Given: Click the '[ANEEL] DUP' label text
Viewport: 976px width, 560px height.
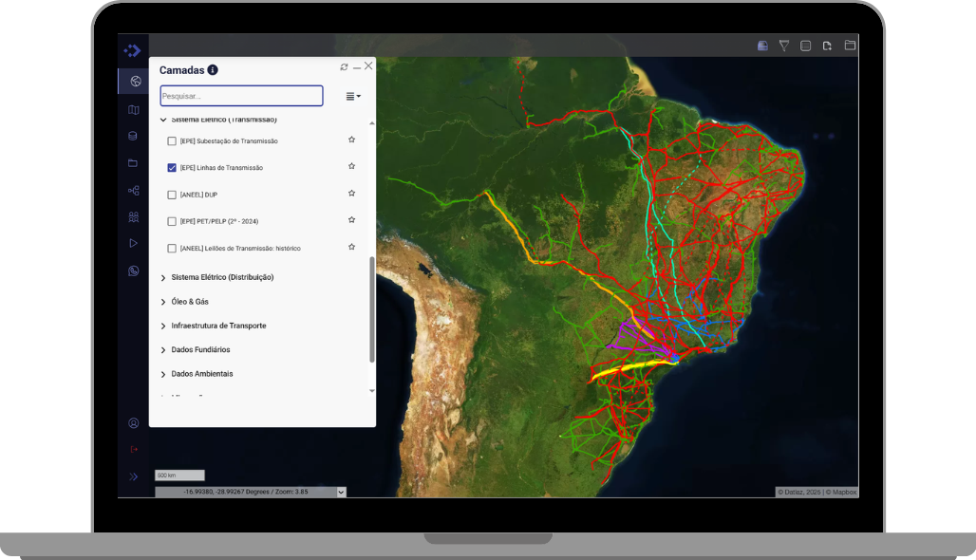Looking at the screenshot, I should point(198,195).
